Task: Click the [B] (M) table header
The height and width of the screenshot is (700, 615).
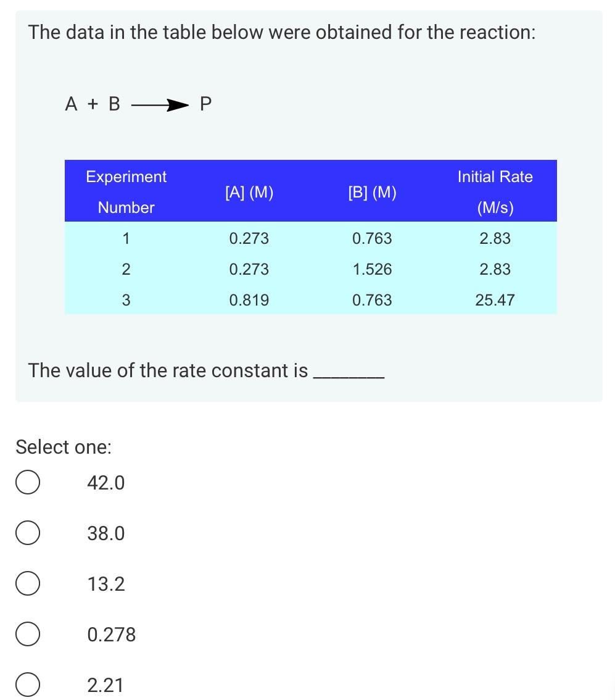Action: (372, 192)
